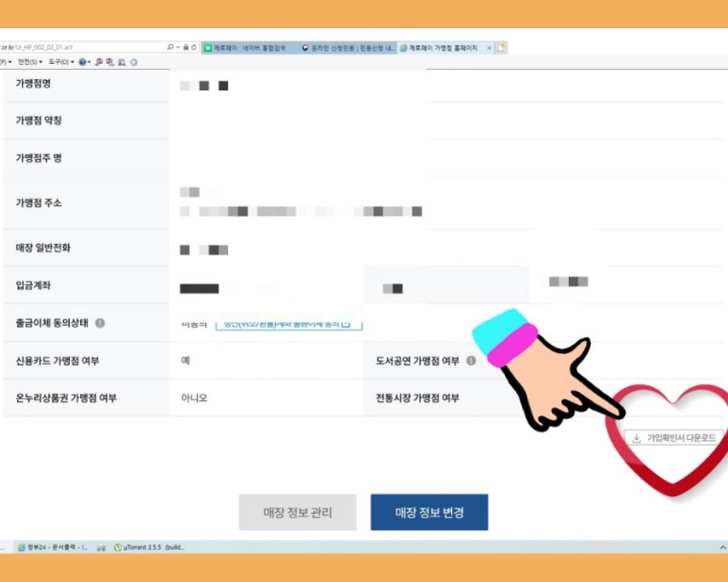Close the 제로페이 가맹점 홈페이지 tab

(489, 48)
